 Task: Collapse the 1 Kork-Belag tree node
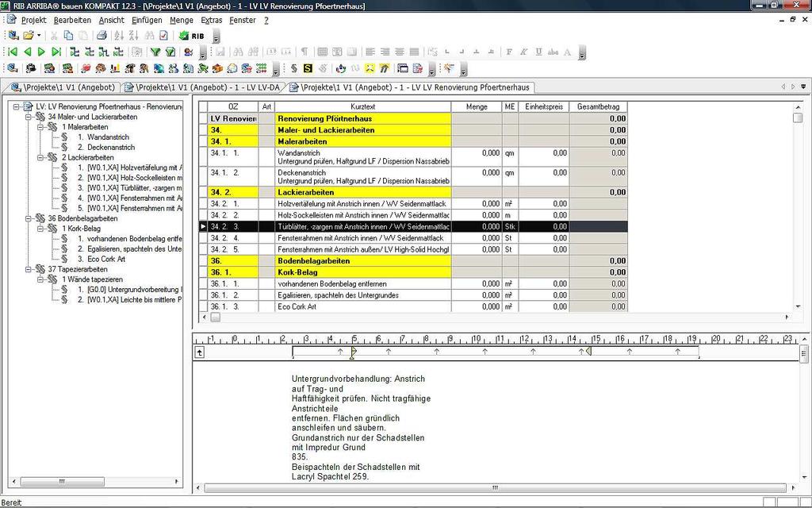[x=40, y=229]
